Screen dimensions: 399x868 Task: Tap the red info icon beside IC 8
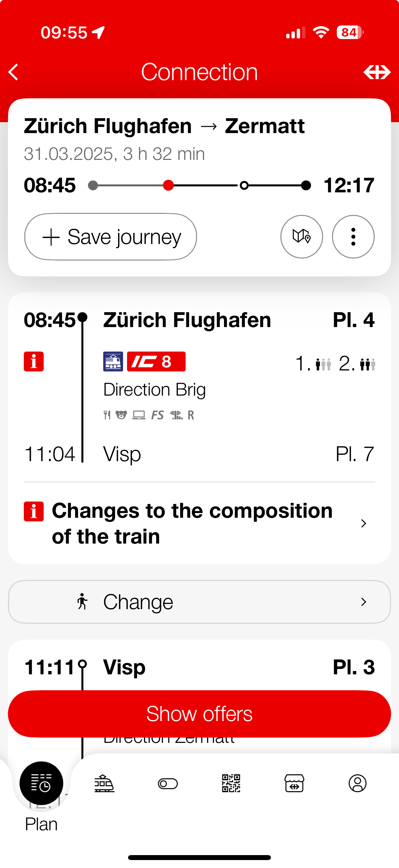[x=34, y=362]
